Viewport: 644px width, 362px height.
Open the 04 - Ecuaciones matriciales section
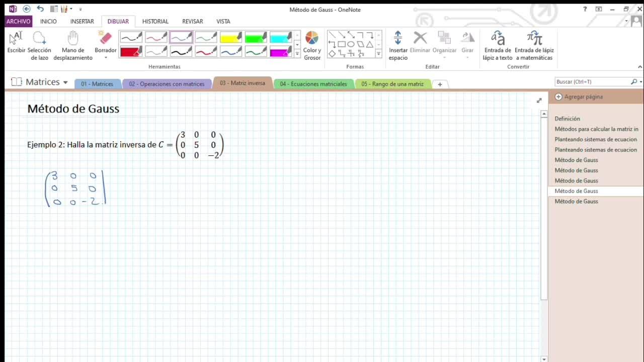coord(313,84)
